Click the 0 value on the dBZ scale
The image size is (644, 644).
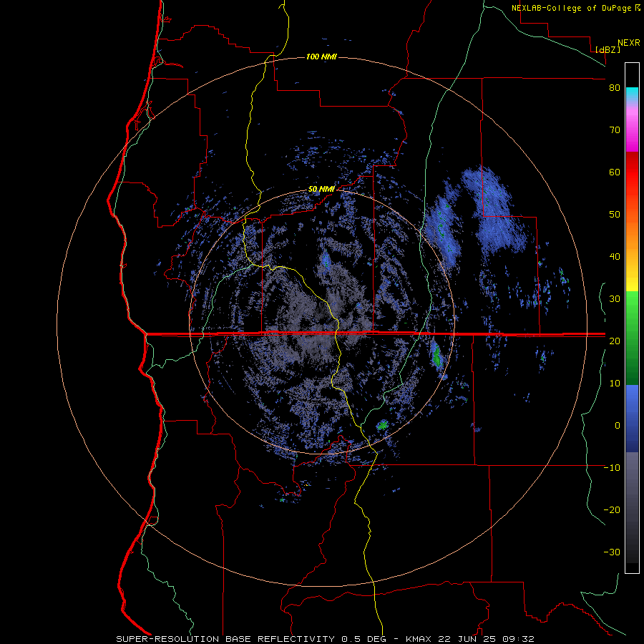(618, 426)
